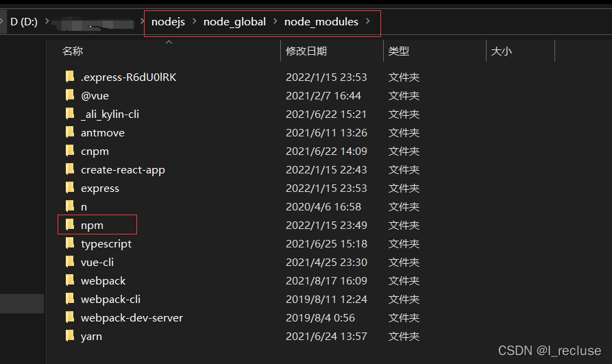The width and height of the screenshot is (612, 364).
Task: Navigate to nodejs breadcrumb segment
Action: click(x=168, y=22)
